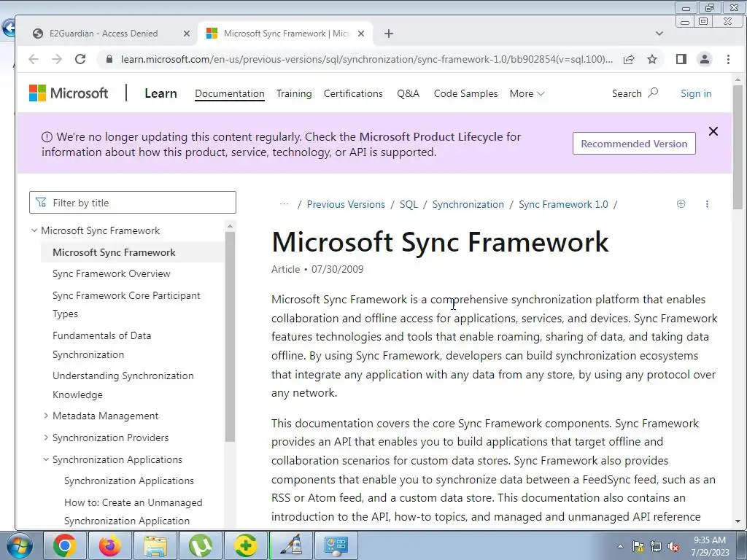Click the sidebar tree scrollbar thumb
747x560 pixels.
pos(230,336)
